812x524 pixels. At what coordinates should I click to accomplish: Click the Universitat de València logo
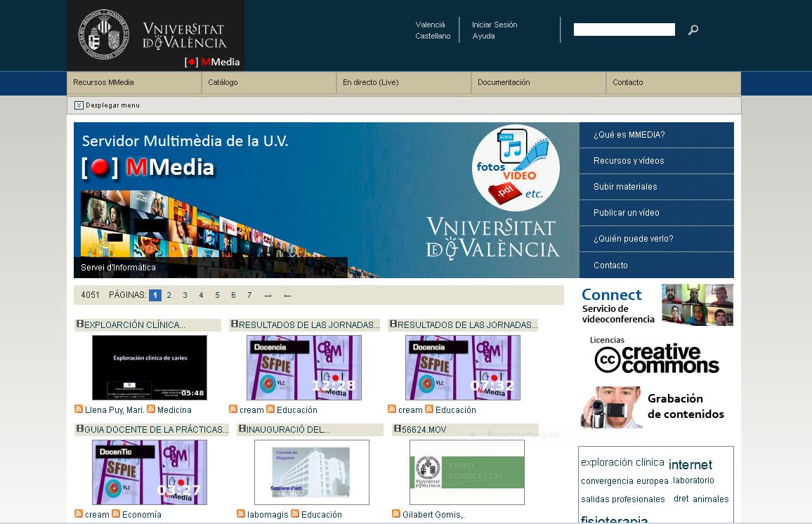point(155,35)
